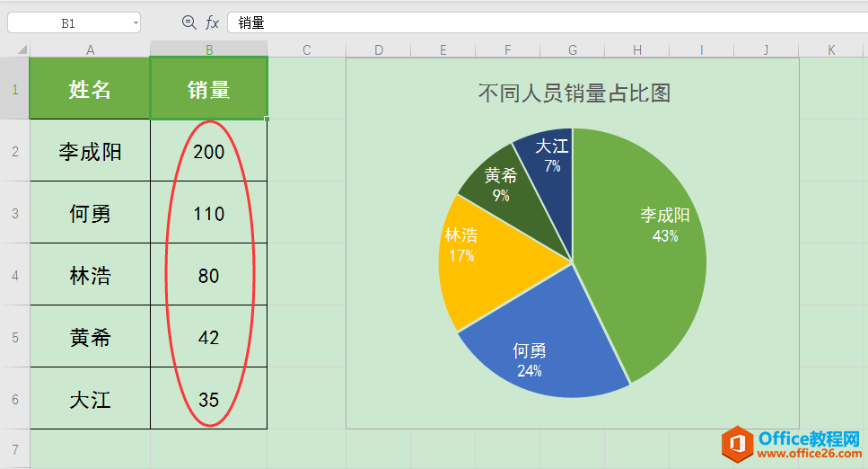Click the 姓名 header cell

coord(90,89)
